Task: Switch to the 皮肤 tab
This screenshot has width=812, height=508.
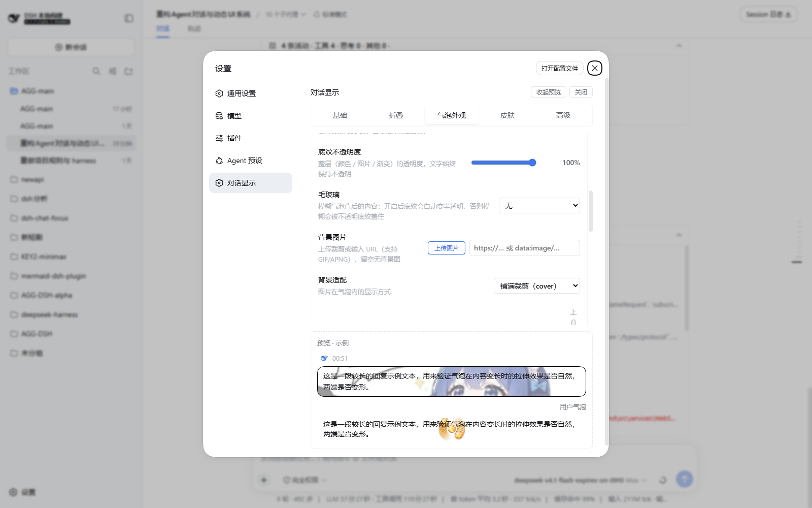Action: (x=507, y=115)
